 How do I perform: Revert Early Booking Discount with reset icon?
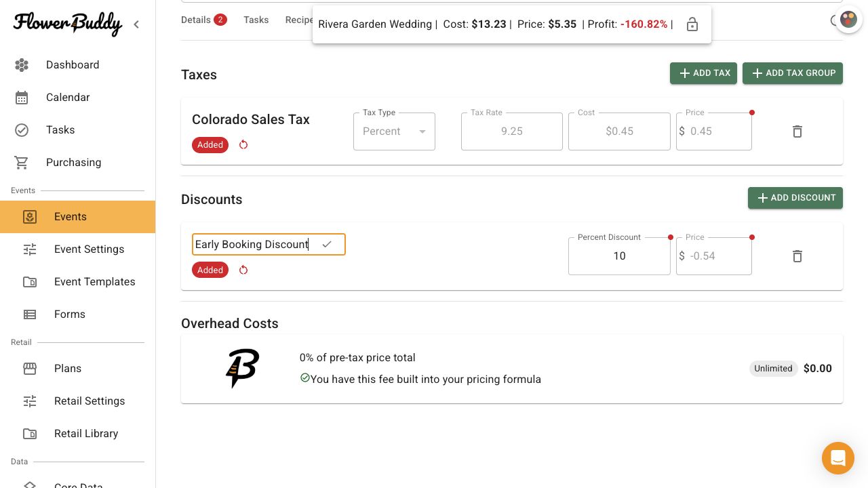[x=243, y=270]
